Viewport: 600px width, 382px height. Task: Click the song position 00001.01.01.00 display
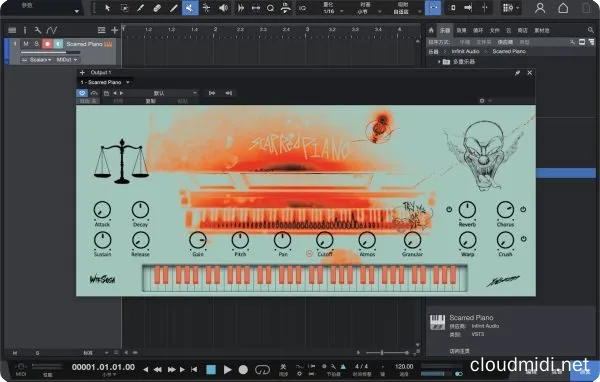click(x=103, y=367)
